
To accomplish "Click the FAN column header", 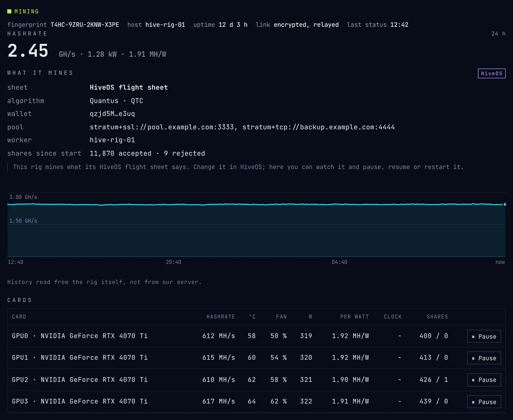I will coord(281,317).
